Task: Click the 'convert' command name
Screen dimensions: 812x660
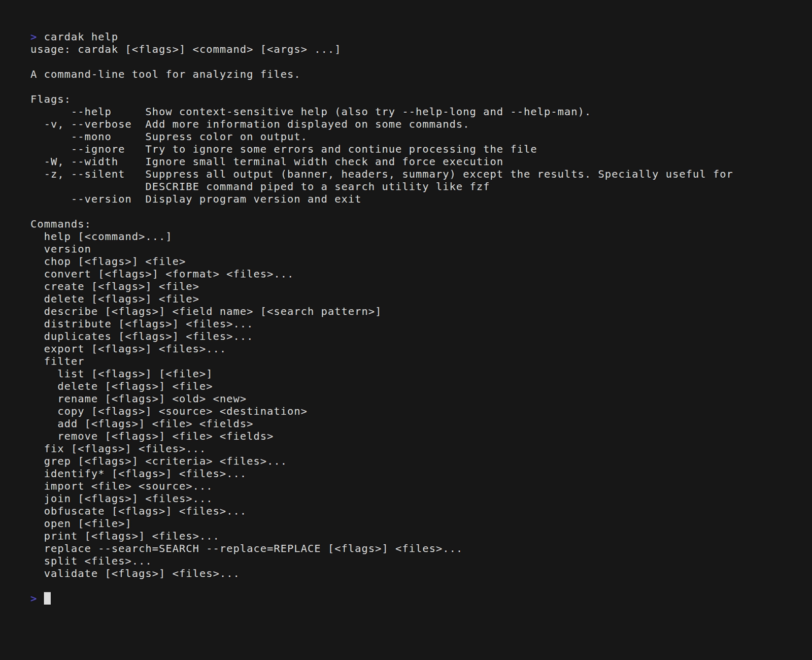Action: [x=67, y=274]
